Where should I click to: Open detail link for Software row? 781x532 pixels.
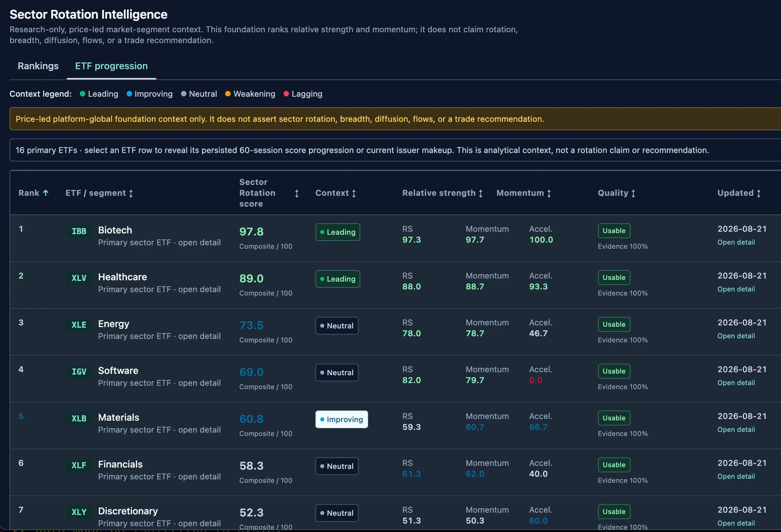click(736, 383)
